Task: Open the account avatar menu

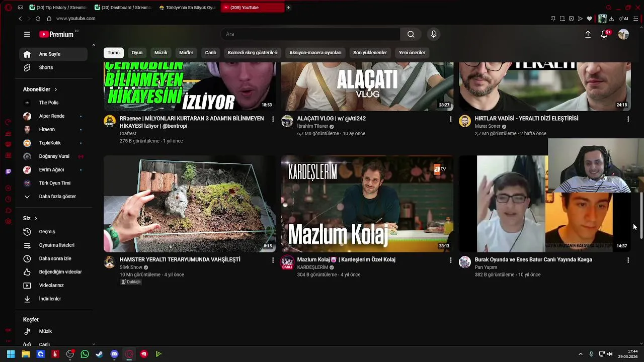Action: (x=623, y=34)
